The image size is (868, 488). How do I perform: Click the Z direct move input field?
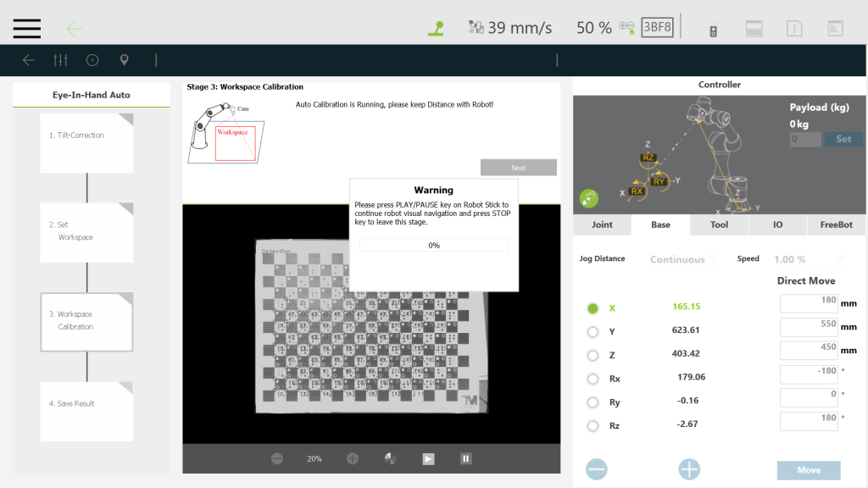point(808,351)
